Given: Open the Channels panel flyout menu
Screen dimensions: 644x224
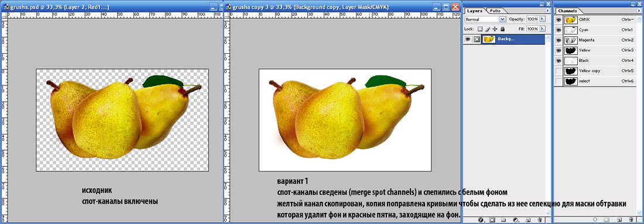Looking at the screenshot, I should pyautogui.click(x=639, y=11).
